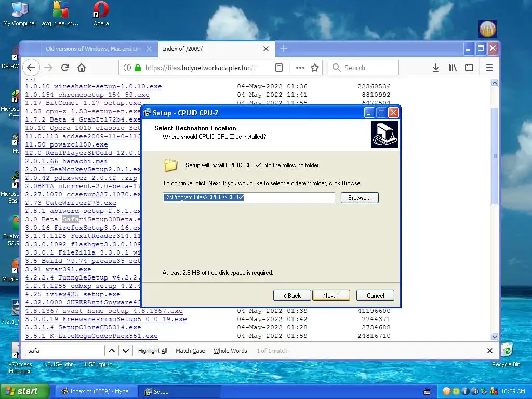Click the destination folder path field
The width and height of the screenshot is (532, 399).
point(249,197)
